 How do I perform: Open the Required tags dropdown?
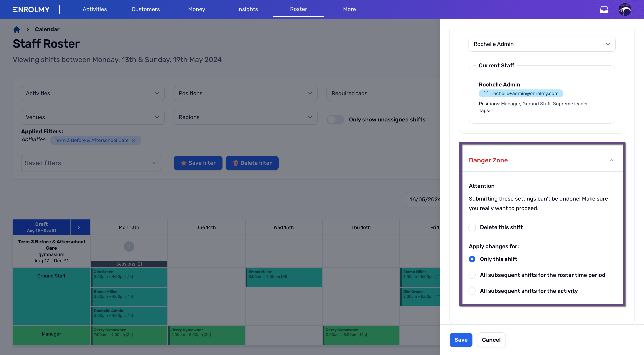pyautogui.click(x=383, y=93)
